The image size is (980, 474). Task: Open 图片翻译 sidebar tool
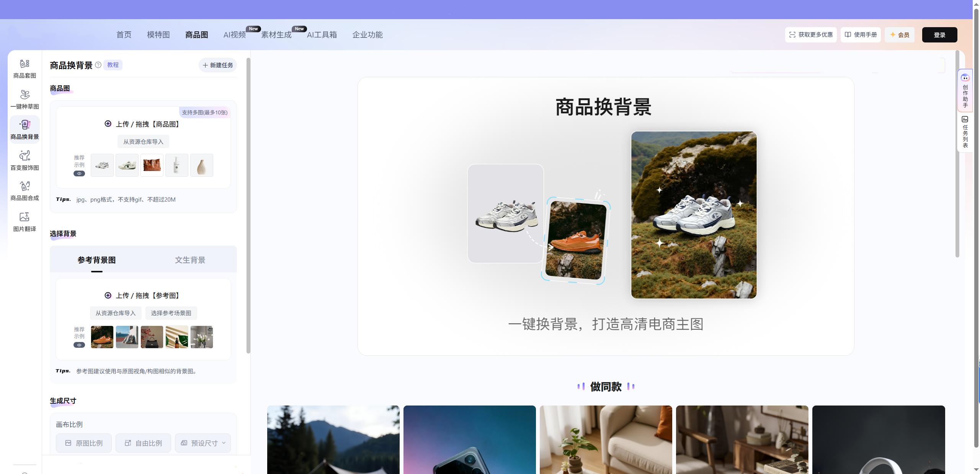24,222
